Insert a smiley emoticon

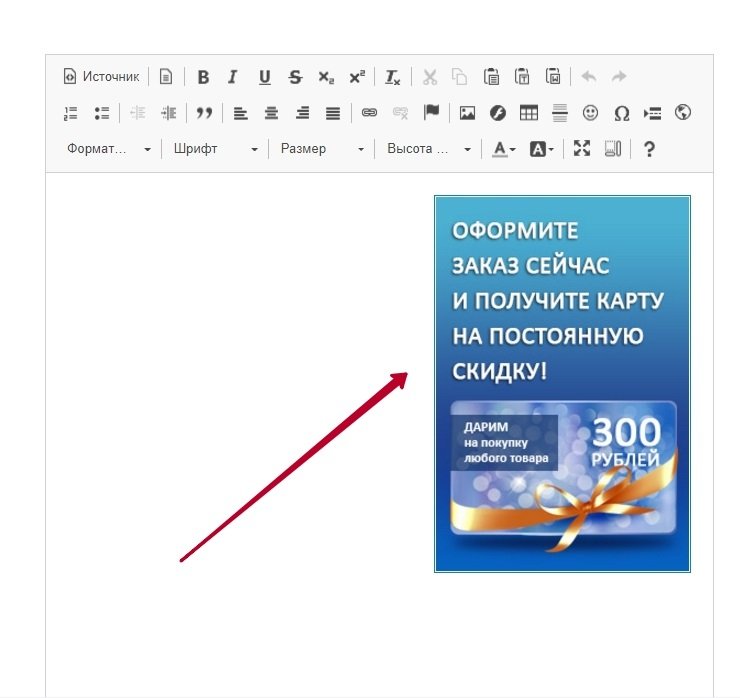[591, 113]
